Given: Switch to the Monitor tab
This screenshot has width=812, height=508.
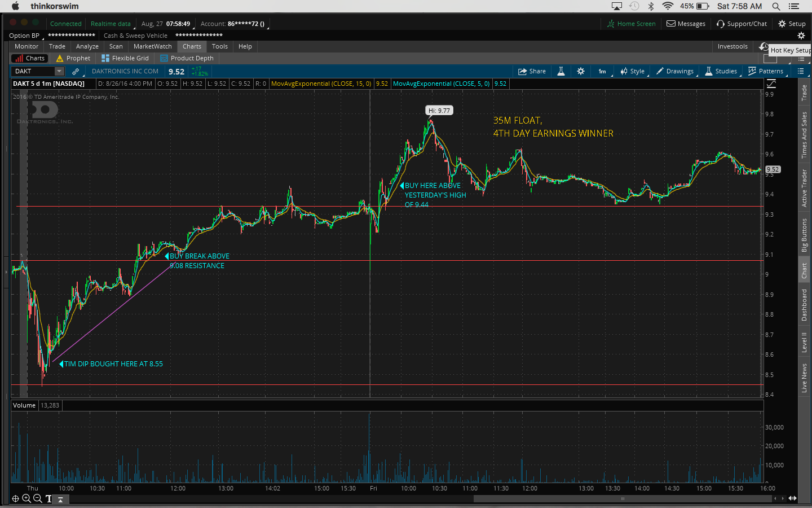Looking at the screenshot, I should click(27, 46).
